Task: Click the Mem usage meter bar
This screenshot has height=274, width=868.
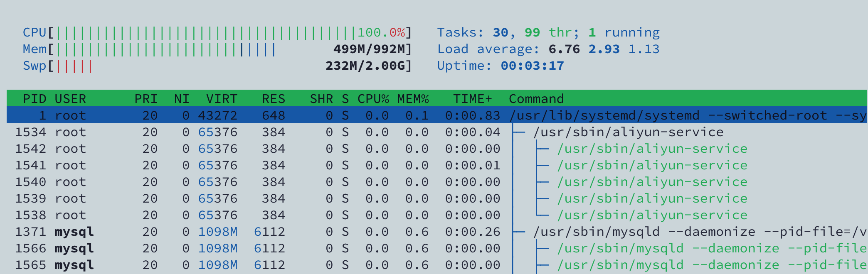Action: [x=217, y=49]
